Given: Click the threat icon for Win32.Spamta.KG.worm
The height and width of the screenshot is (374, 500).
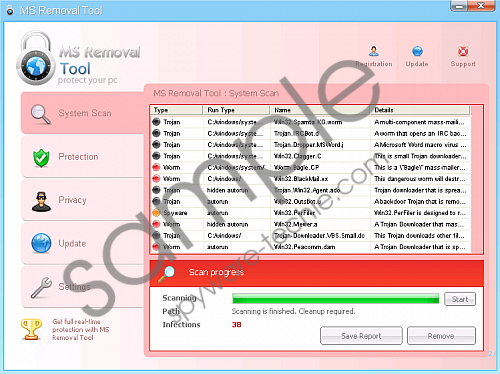Looking at the screenshot, I should (156, 122).
